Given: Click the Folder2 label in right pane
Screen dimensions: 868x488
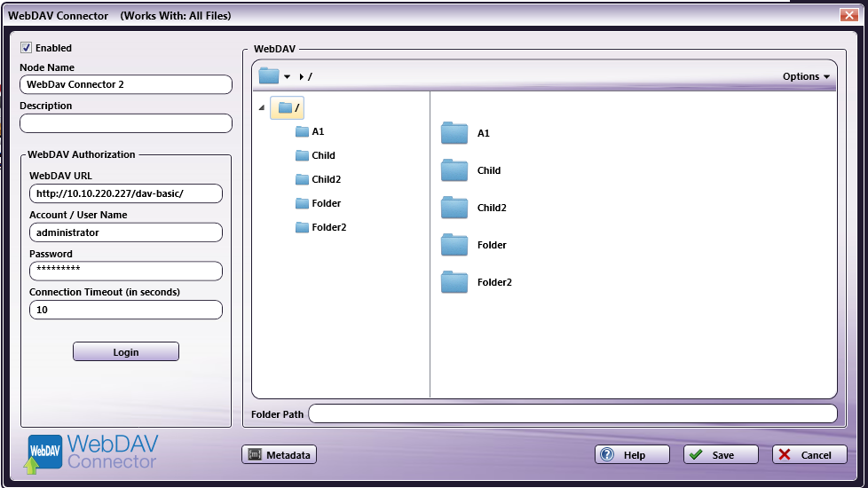Looking at the screenshot, I should (x=494, y=282).
